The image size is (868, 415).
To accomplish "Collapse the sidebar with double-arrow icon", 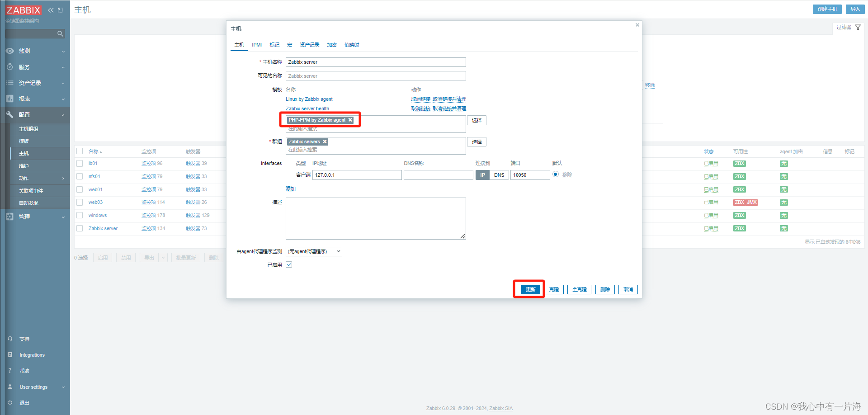I will tap(51, 10).
